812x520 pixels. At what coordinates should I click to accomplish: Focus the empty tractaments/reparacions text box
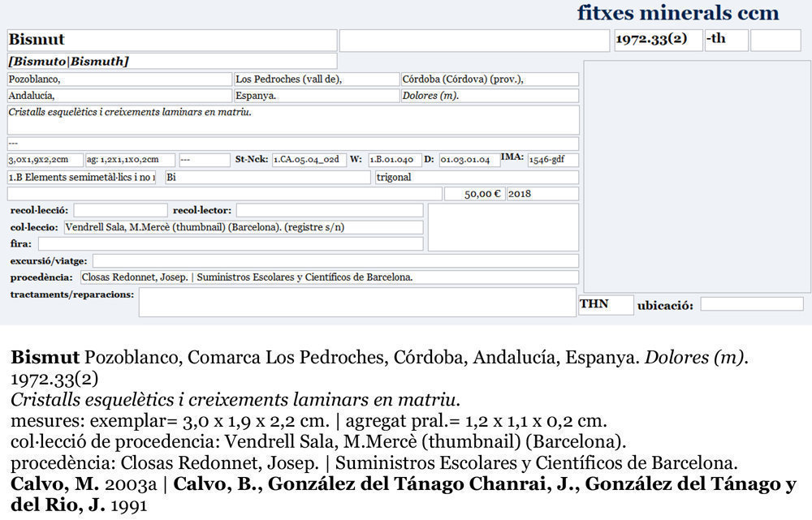[356, 303]
